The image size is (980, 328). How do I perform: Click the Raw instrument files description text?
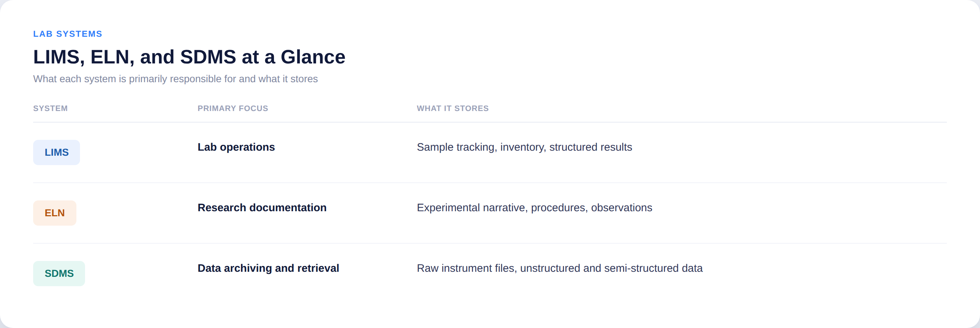coord(560,268)
